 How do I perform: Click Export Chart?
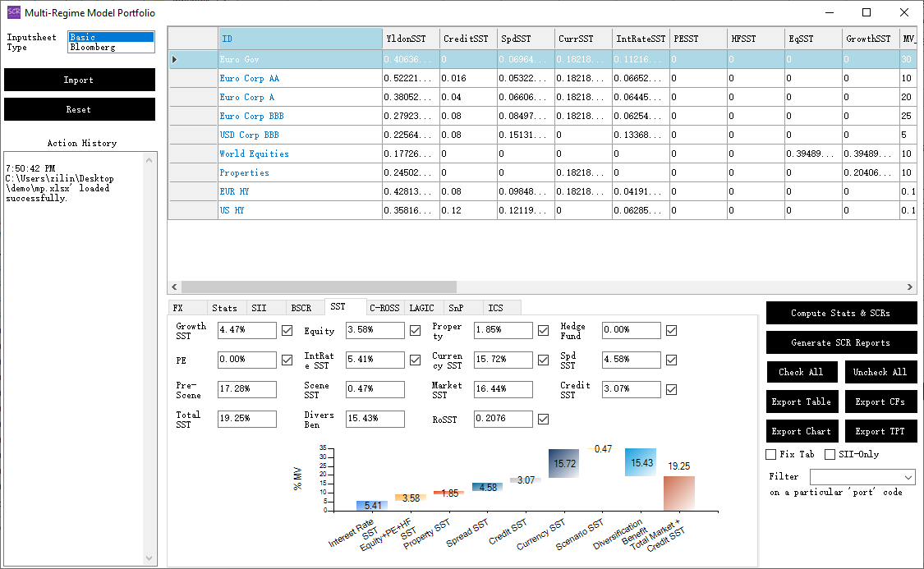pyautogui.click(x=802, y=431)
